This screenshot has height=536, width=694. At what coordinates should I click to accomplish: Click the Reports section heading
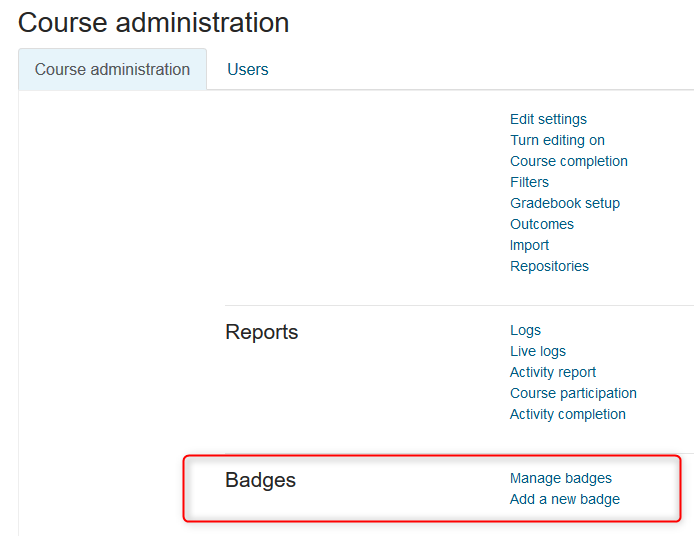tap(262, 332)
